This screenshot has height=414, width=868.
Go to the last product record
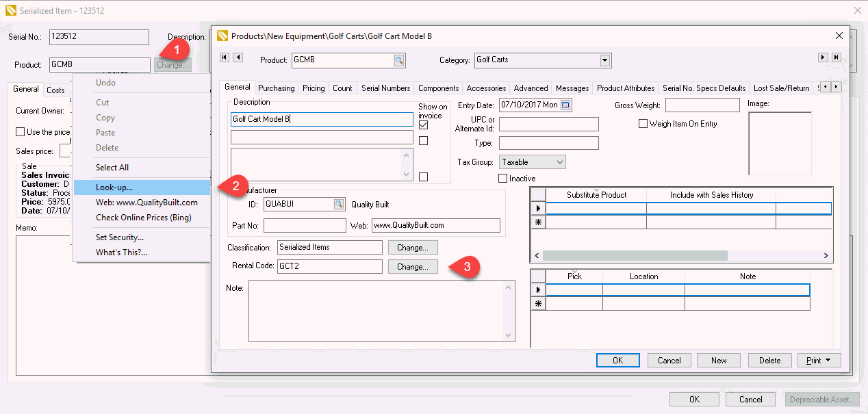click(x=837, y=58)
